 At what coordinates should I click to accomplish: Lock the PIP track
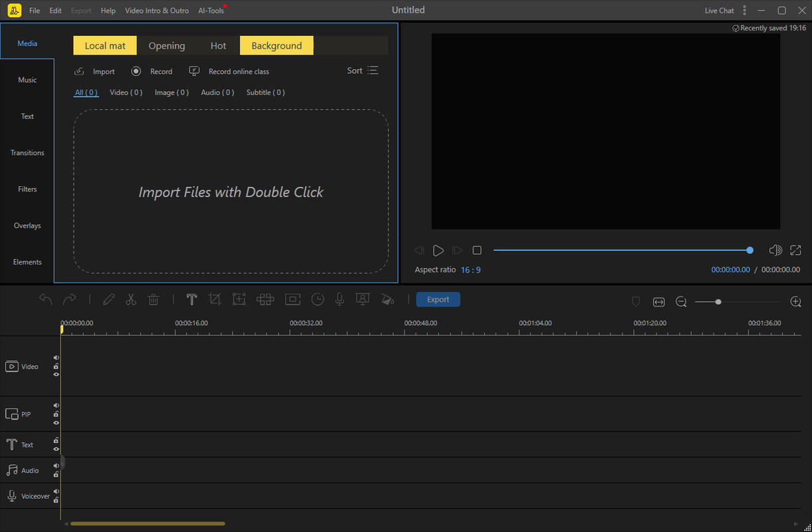click(x=57, y=414)
